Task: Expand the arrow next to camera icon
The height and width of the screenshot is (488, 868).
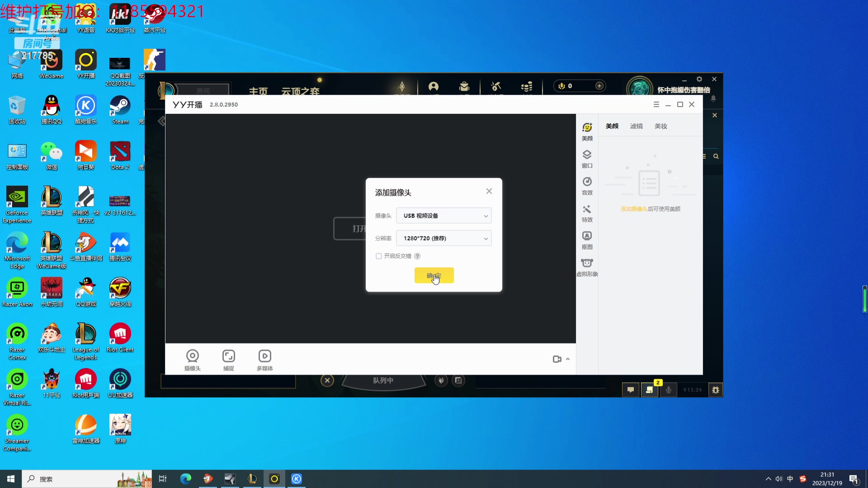Action: (x=568, y=359)
